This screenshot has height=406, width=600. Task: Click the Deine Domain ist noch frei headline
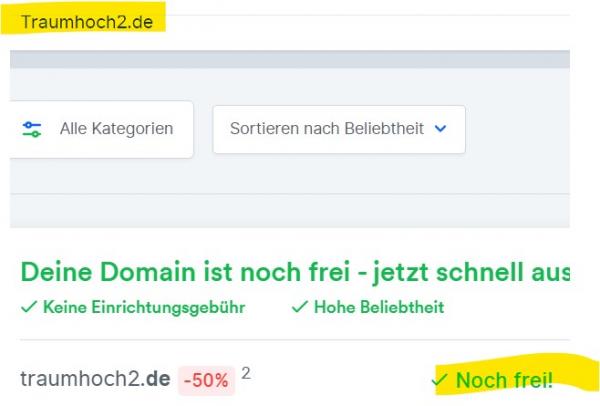[295, 272]
